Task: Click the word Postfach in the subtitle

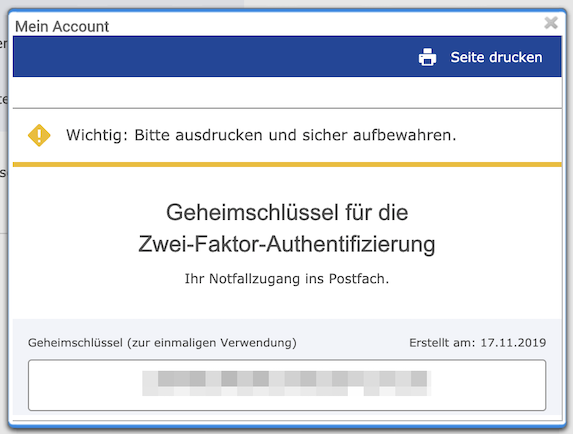Action: pyautogui.click(x=359, y=279)
